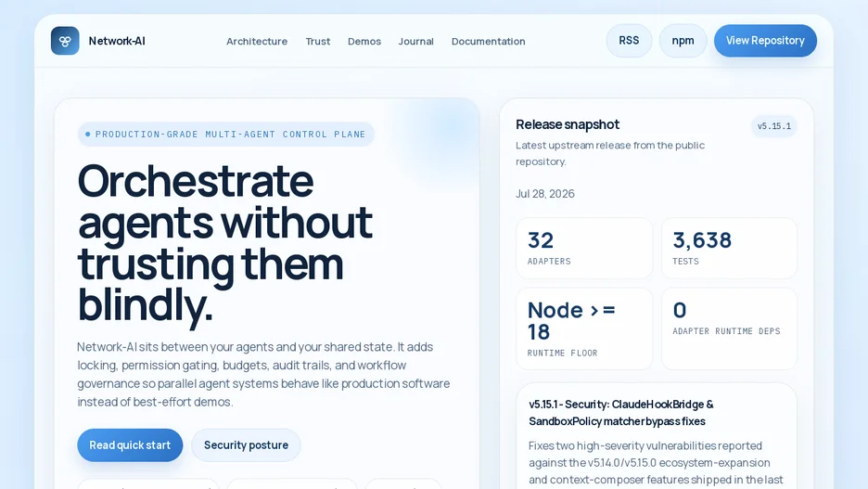Image resolution: width=868 pixels, height=489 pixels.
Task: Open the Security posture button
Action: [x=247, y=445]
